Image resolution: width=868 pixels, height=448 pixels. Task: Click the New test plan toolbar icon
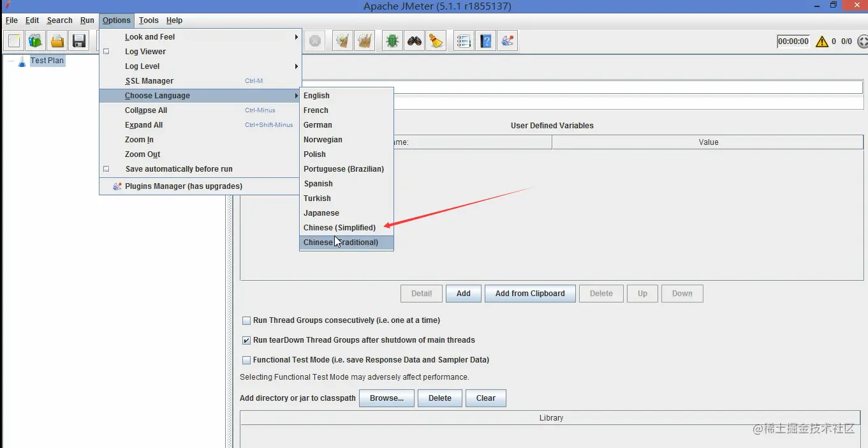tap(14, 41)
